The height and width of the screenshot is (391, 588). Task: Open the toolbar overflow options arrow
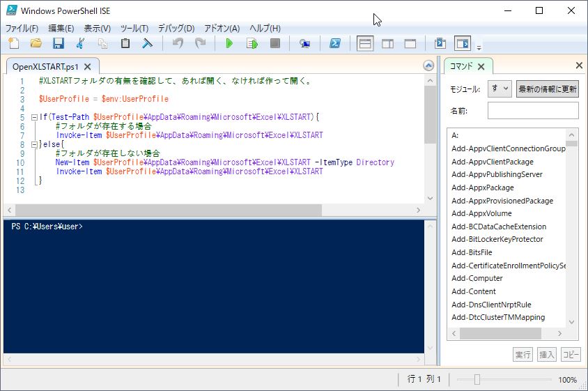pos(479,47)
